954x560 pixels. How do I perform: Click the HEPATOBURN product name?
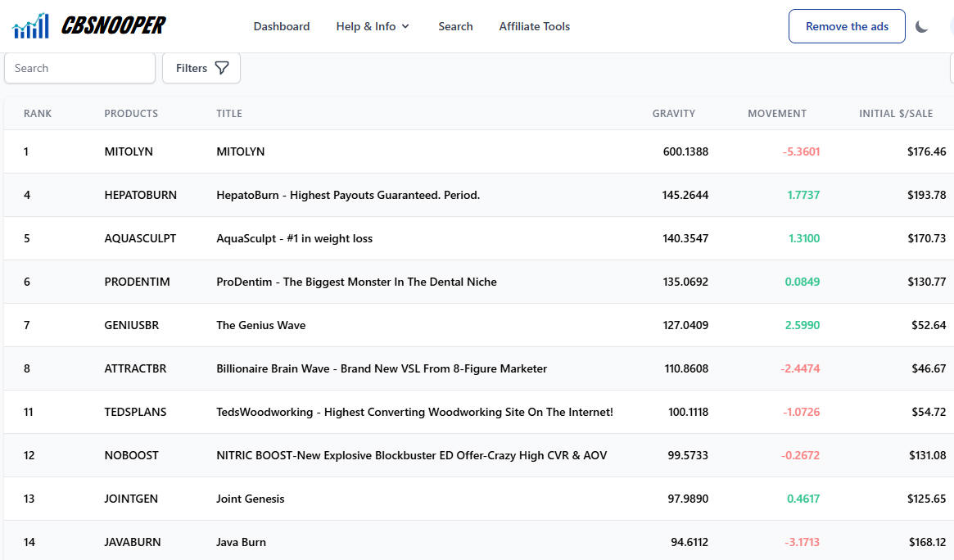click(x=141, y=195)
